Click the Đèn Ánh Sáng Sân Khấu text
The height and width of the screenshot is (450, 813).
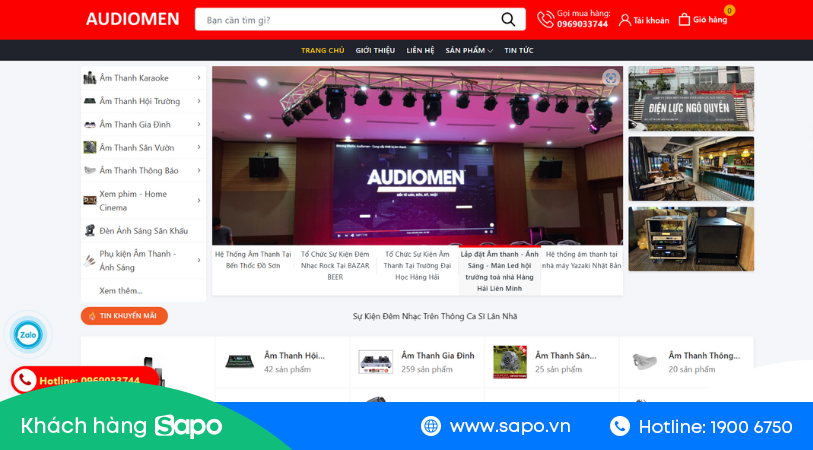[x=144, y=231]
